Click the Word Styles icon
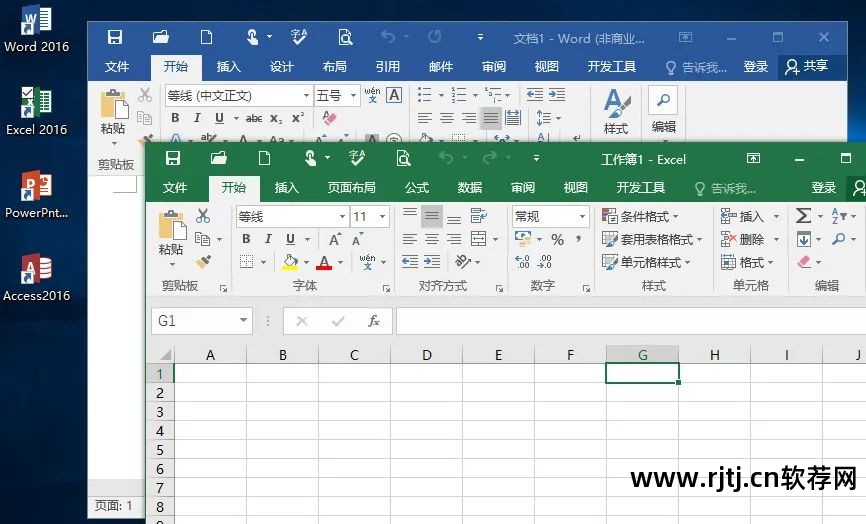 click(616, 110)
